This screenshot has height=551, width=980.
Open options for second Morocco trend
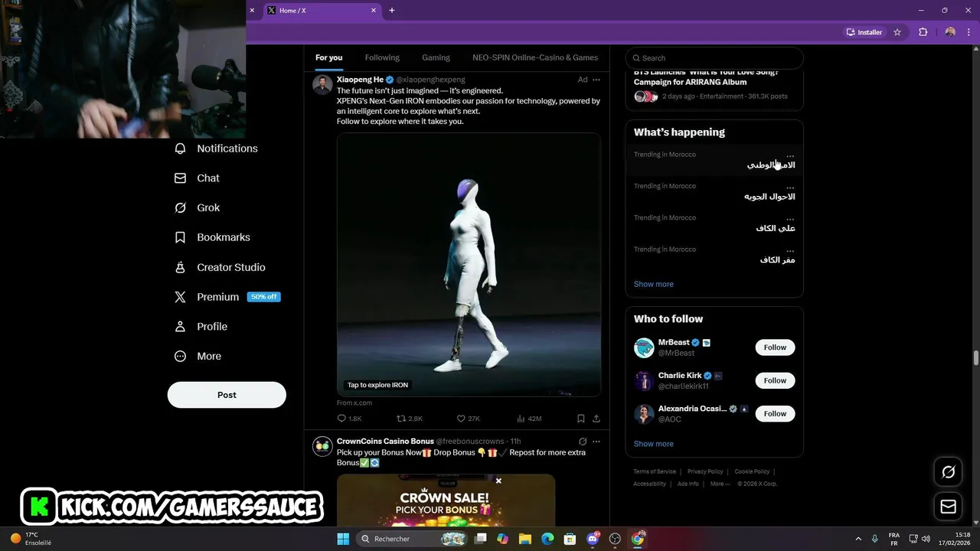[790, 187]
